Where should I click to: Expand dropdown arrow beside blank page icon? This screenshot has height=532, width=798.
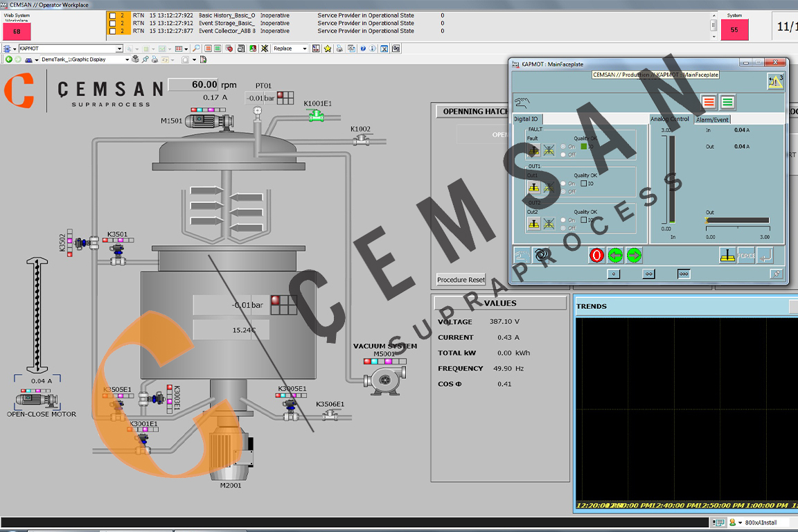[194, 60]
